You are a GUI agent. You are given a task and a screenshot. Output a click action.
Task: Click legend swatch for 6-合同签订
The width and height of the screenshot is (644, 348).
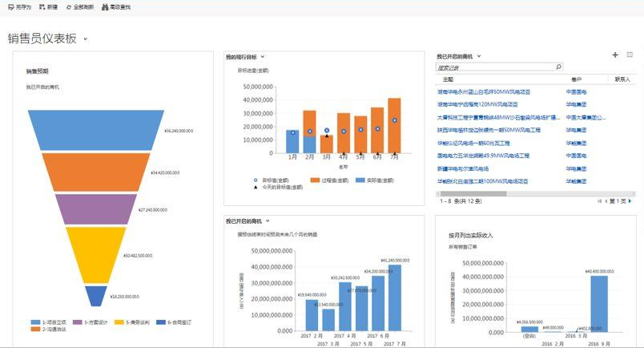(161, 322)
